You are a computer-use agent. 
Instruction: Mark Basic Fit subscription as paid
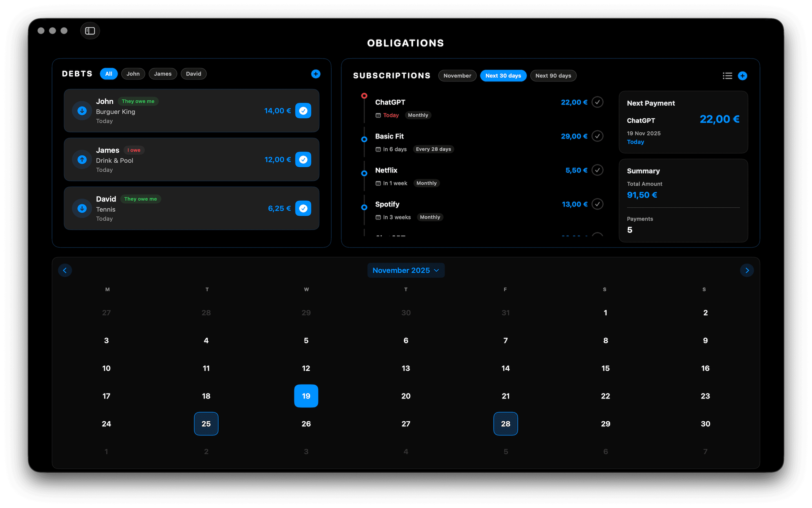597,136
